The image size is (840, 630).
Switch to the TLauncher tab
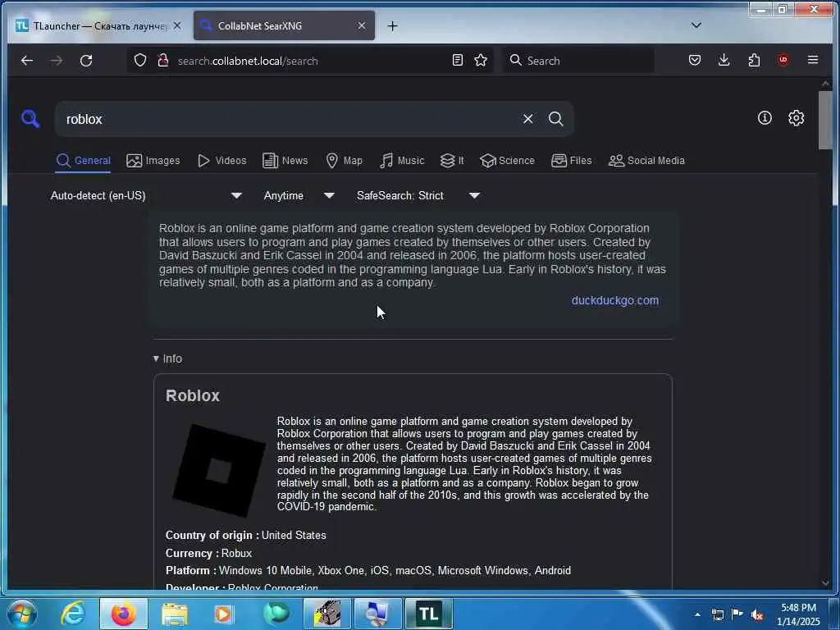click(99, 25)
